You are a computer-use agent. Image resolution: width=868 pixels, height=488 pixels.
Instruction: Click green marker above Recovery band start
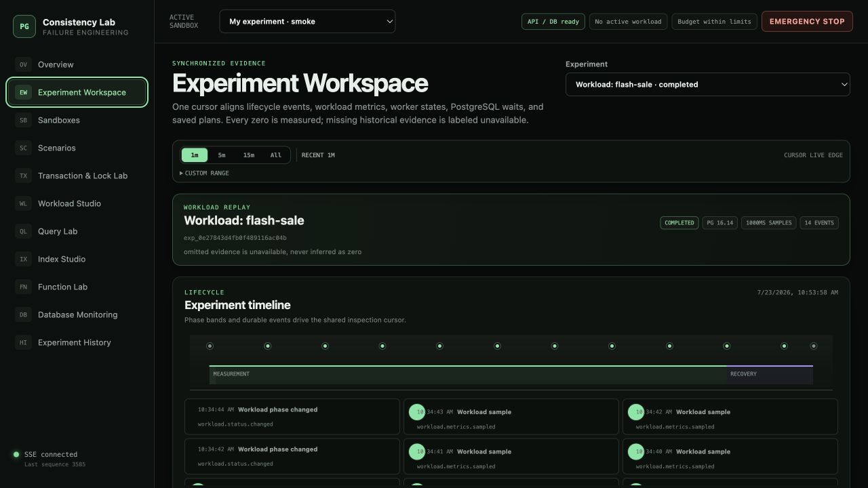point(726,346)
